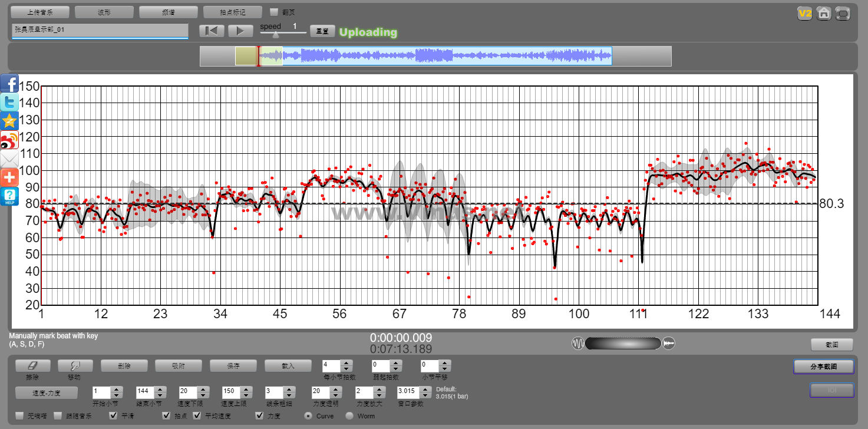868x429 pixels.
Task: Click the 上传音乐 upload music button
Action: coord(40,12)
